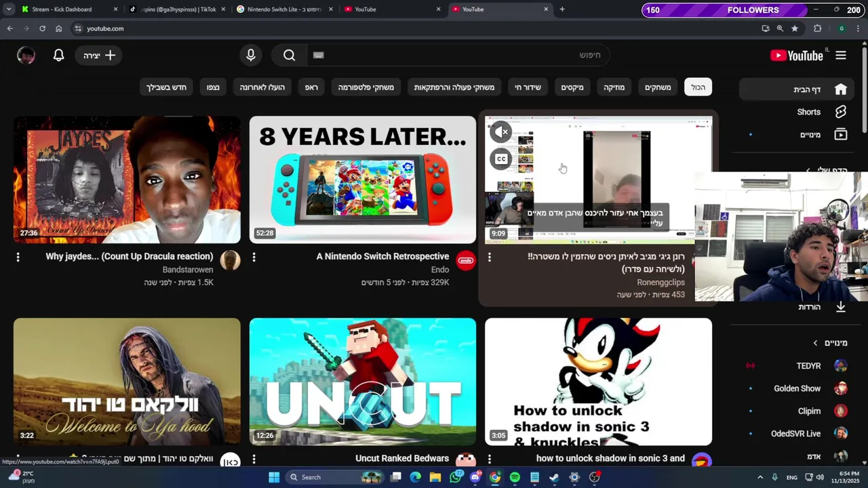The height and width of the screenshot is (488, 868).
Task: Open the YouTube hamburger guide menu
Action: pos(841,56)
